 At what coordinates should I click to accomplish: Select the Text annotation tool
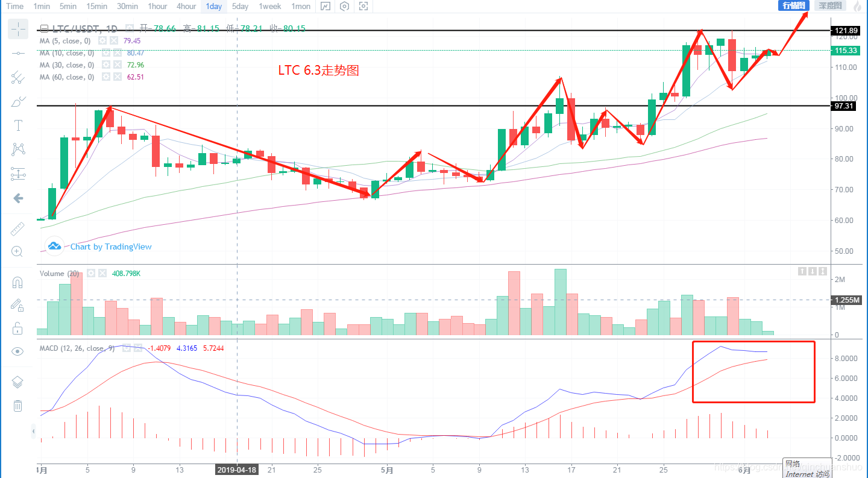pos(18,125)
